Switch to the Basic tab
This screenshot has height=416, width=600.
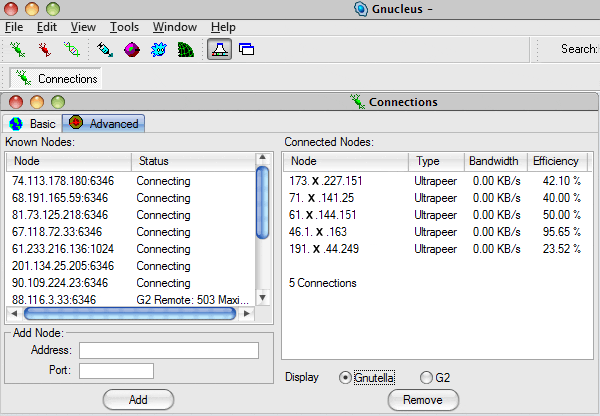(33, 124)
